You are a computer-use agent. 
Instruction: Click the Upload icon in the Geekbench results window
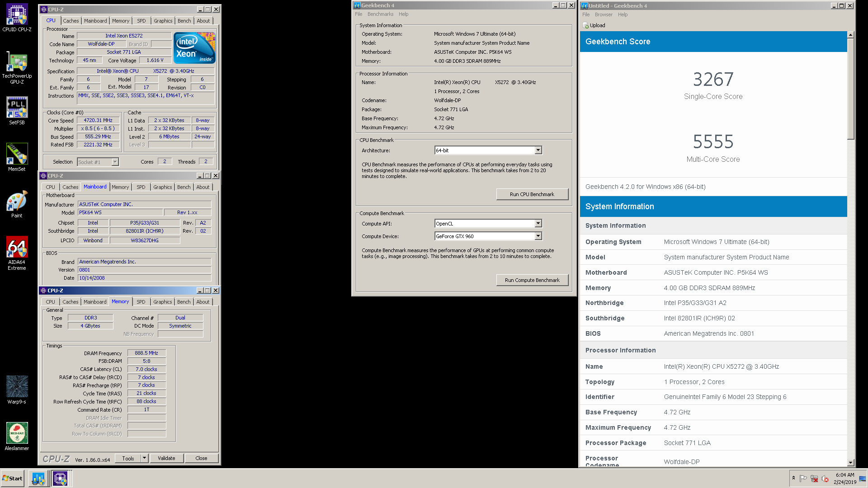[586, 25]
